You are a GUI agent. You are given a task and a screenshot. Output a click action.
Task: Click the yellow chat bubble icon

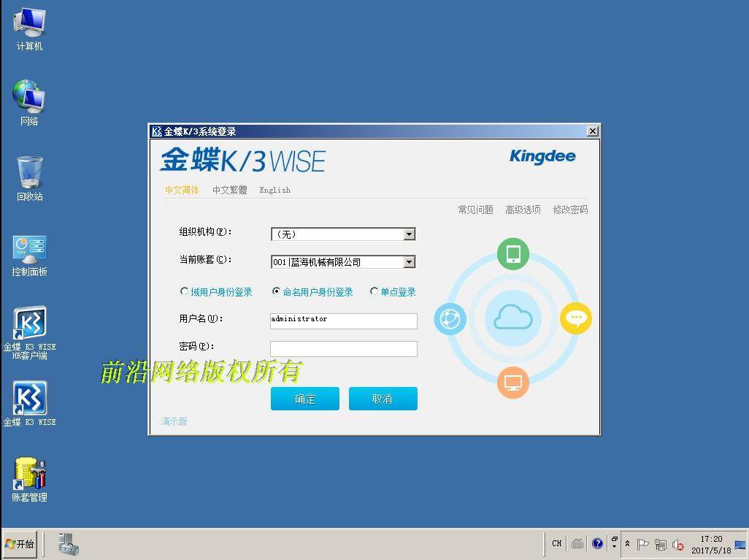pyautogui.click(x=576, y=318)
